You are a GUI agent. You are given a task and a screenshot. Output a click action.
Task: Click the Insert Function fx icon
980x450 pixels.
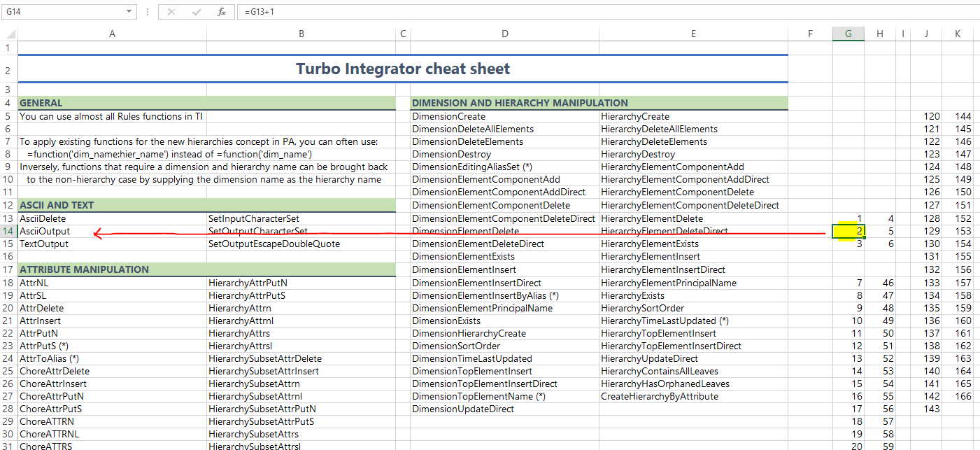coord(221,12)
